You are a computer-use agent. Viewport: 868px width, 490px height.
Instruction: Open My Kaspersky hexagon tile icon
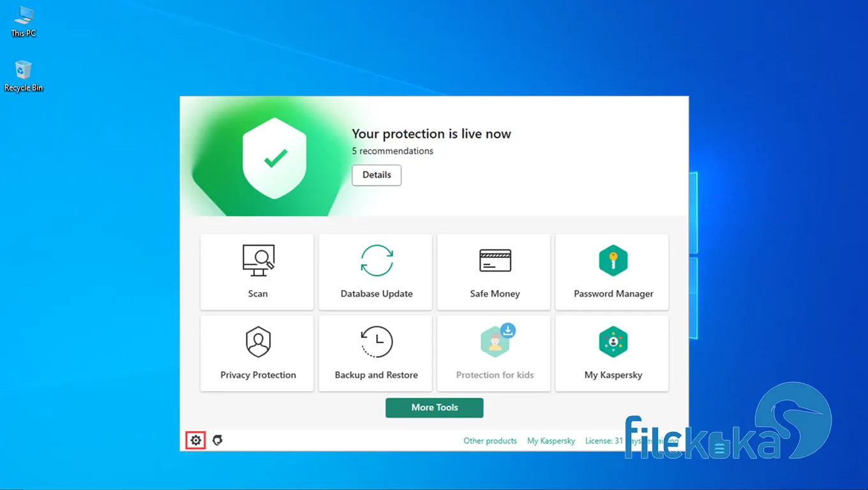click(x=613, y=342)
